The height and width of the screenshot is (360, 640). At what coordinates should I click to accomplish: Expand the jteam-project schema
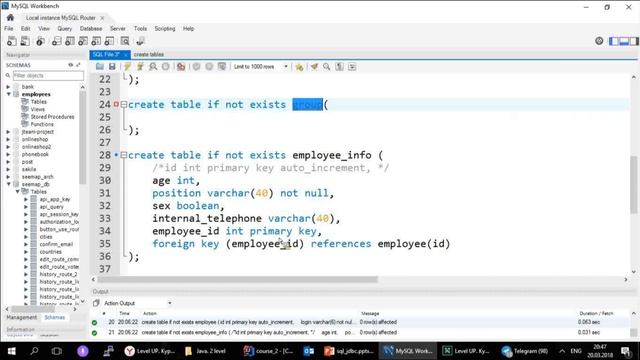click(8, 132)
